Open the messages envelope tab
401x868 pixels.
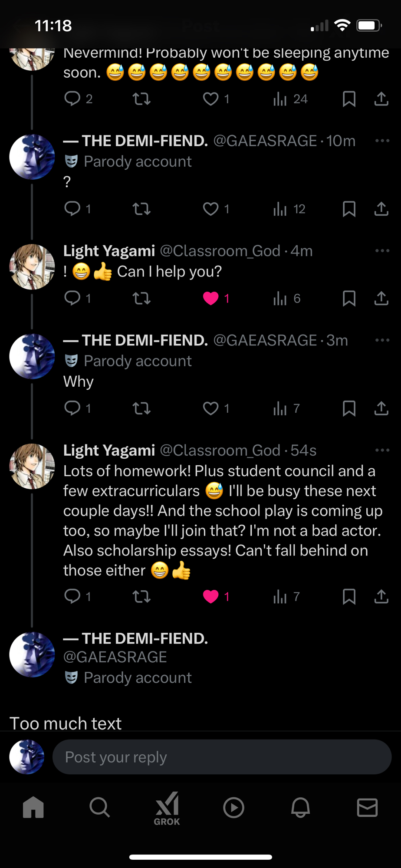point(367,808)
